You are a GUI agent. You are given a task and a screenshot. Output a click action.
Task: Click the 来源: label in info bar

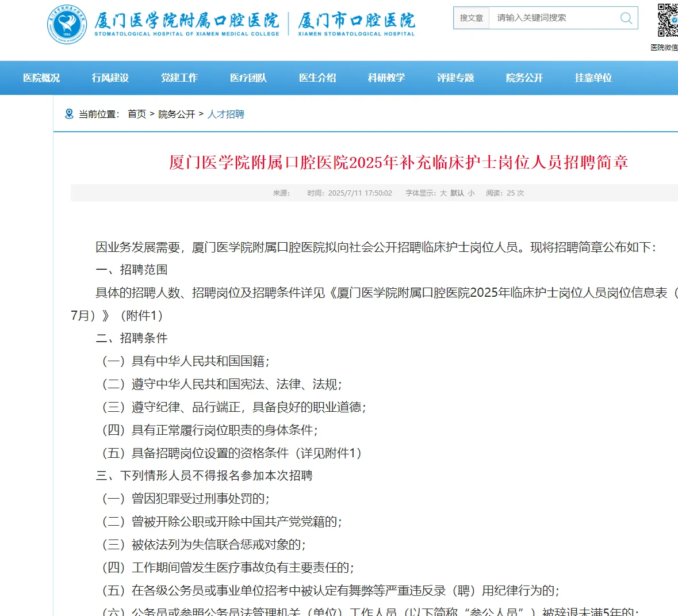(281, 193)
